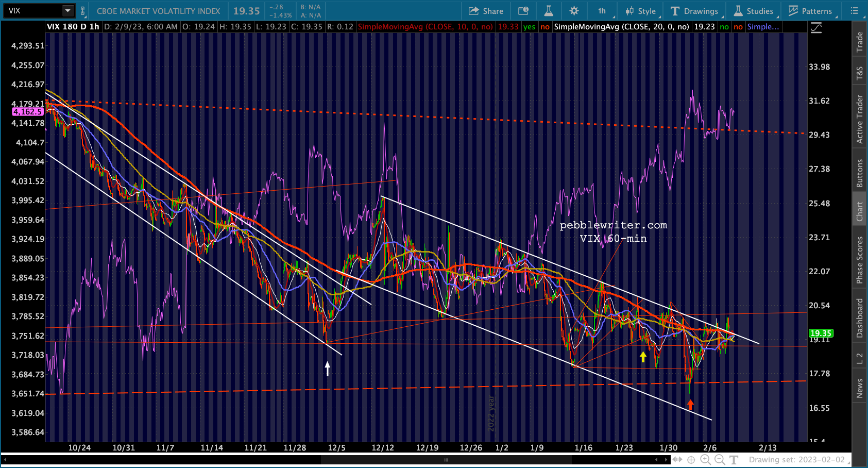868x468 pixels.
Task: Click the pebblewriter.com text annotation
Action: click(614, 225)
